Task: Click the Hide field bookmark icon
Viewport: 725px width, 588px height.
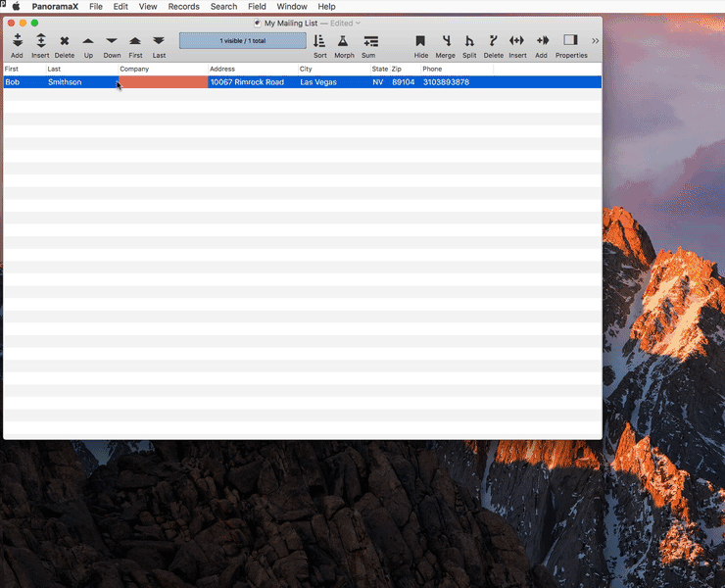Action: point(420,41)
